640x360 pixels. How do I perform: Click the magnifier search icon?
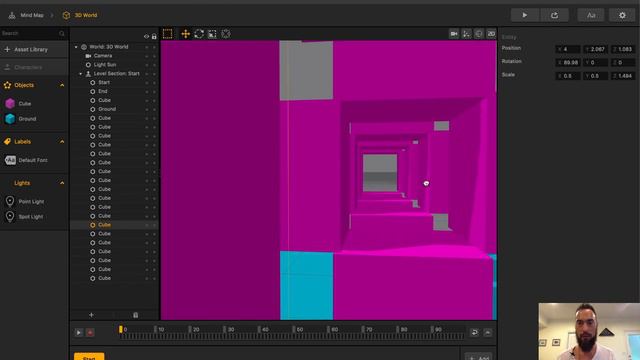pos(62,33)
